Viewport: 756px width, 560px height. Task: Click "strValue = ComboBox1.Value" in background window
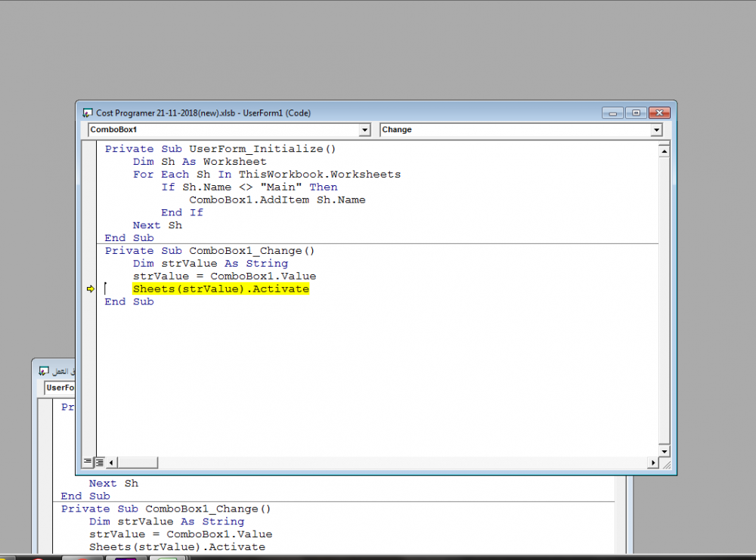click(181, 534)
